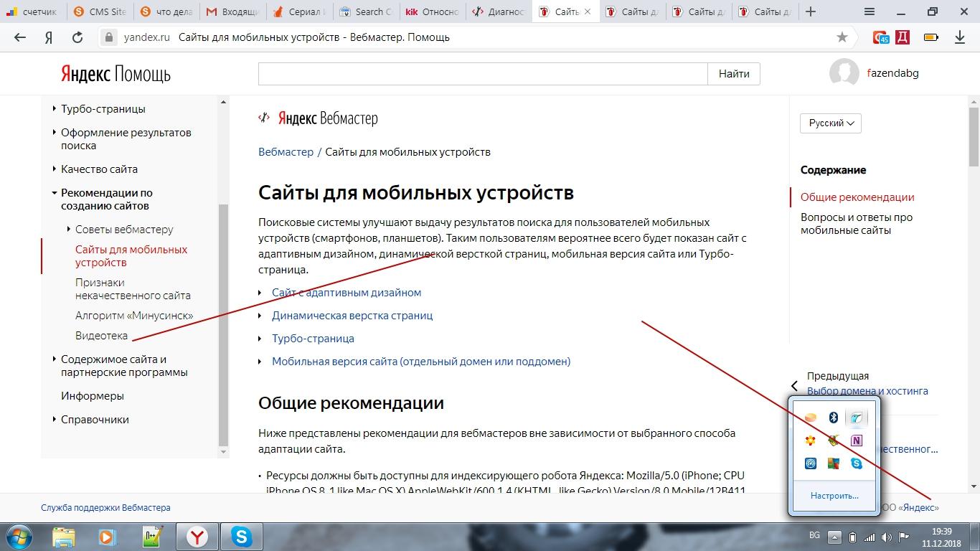Viewport: 980px width, 551px height.
Task: Focus the Яндекс Помощь search field
Action: 483,74
